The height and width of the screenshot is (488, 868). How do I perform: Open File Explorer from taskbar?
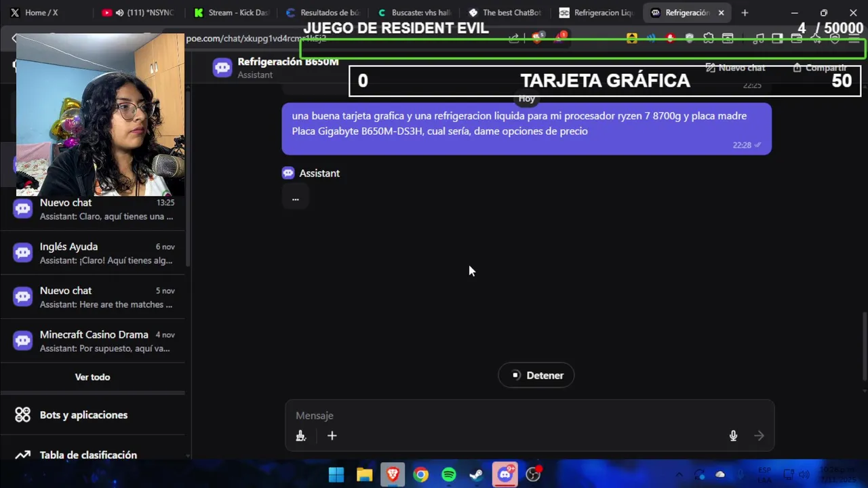point(365,474)
